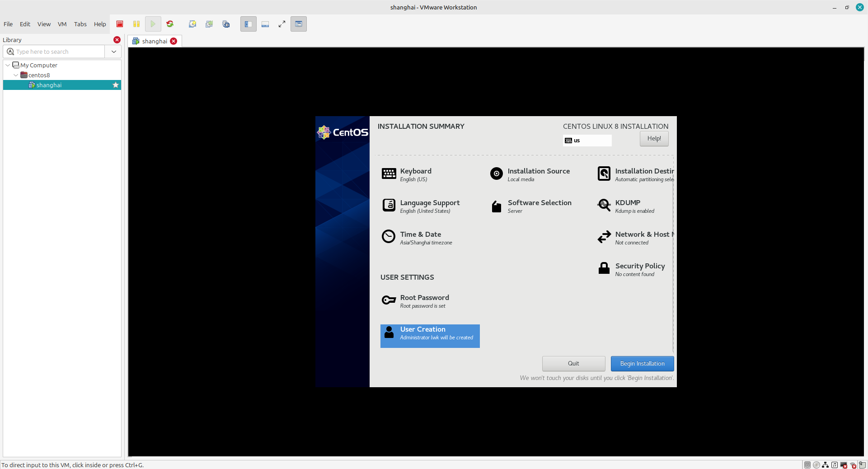Pause the VM with the yellow suspend button
This screenshot has height=469, width=868.
tap(136, 24)
